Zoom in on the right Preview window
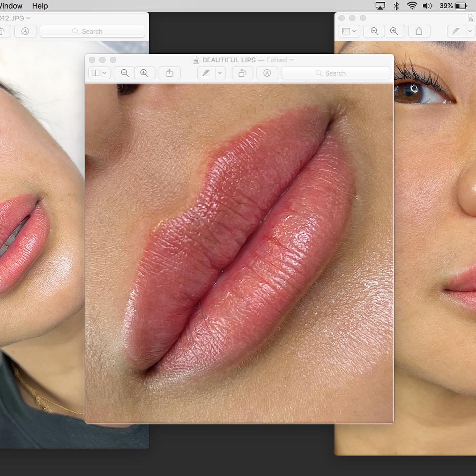 point(394,31)
